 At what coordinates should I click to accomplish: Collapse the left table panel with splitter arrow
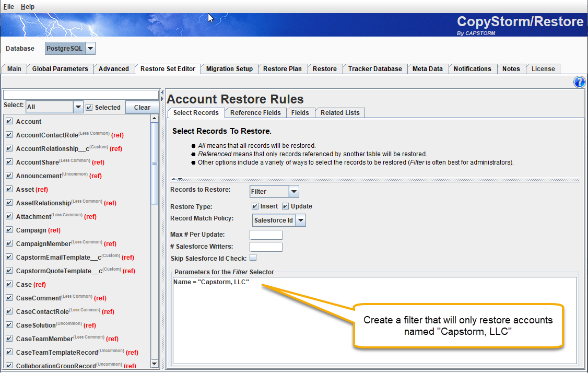[x=162, y=92]
